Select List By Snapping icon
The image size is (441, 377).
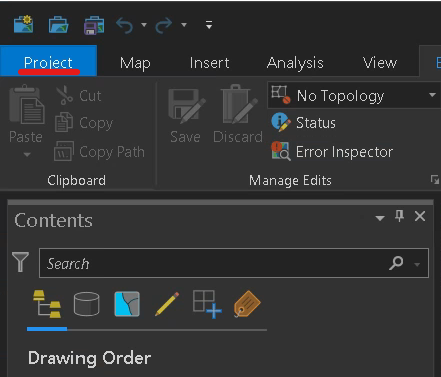[207, 304]
